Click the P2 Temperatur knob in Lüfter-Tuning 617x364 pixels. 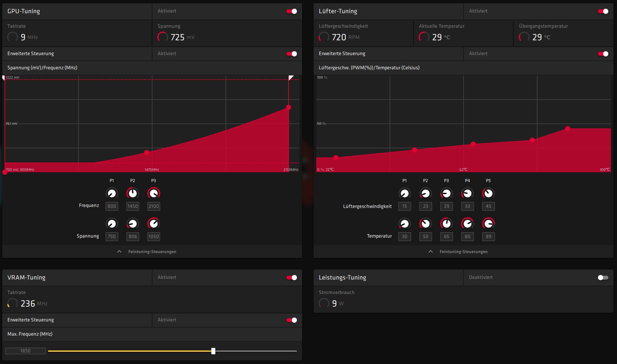(426, 224)
